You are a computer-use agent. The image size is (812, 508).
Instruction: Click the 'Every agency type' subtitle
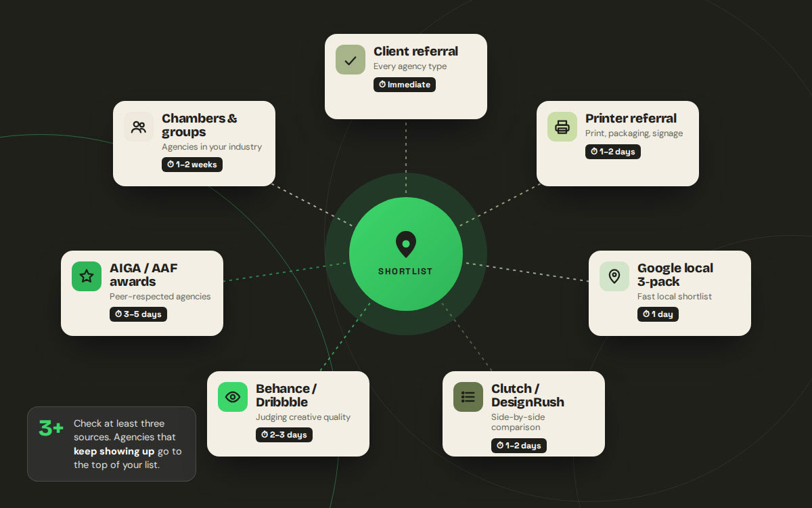pyautogui.click(x=410, y=66)
